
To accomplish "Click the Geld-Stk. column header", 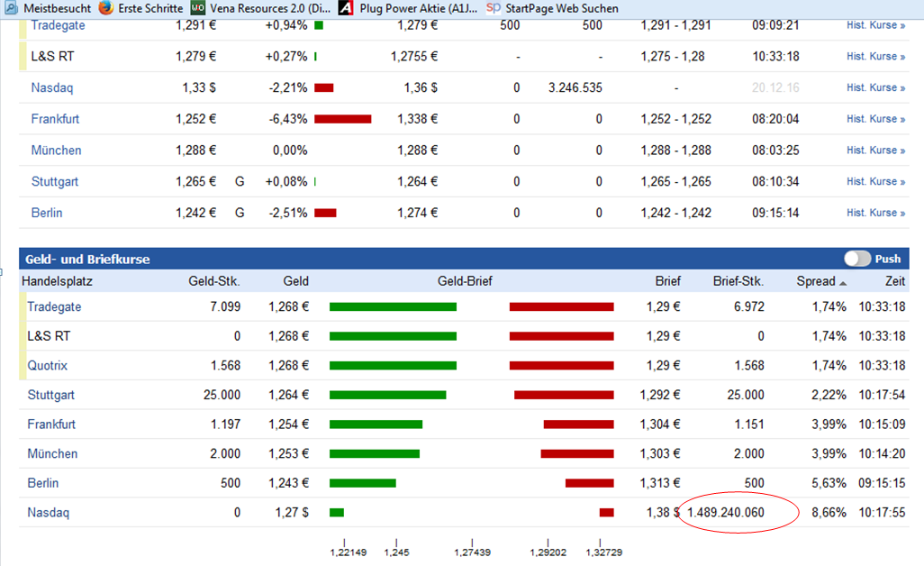I will 214,281.
